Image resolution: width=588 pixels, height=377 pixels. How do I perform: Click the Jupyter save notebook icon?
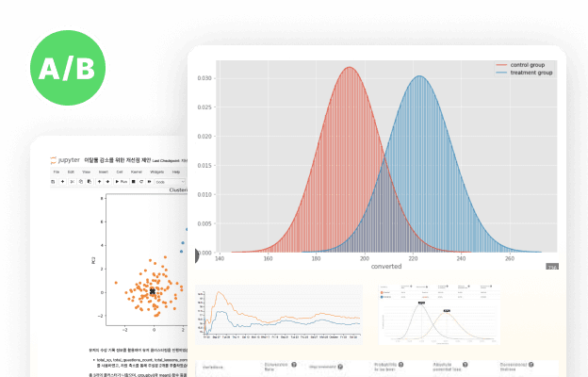click(55, 181)
